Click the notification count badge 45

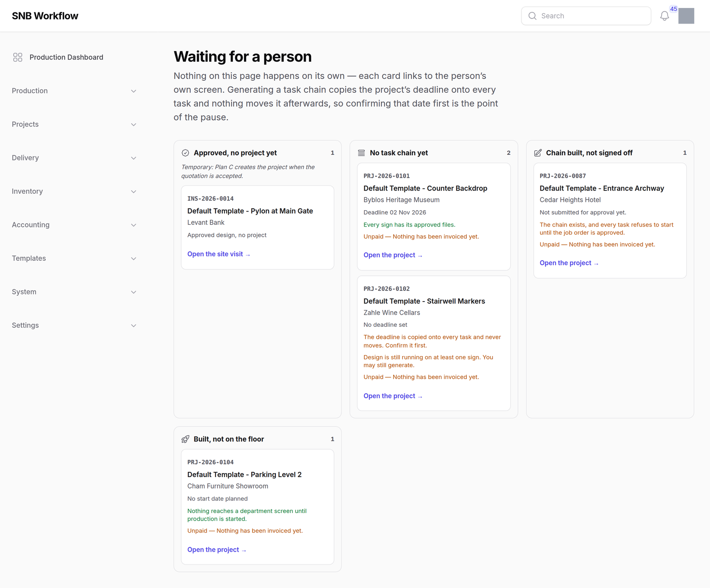coord(674,9)
